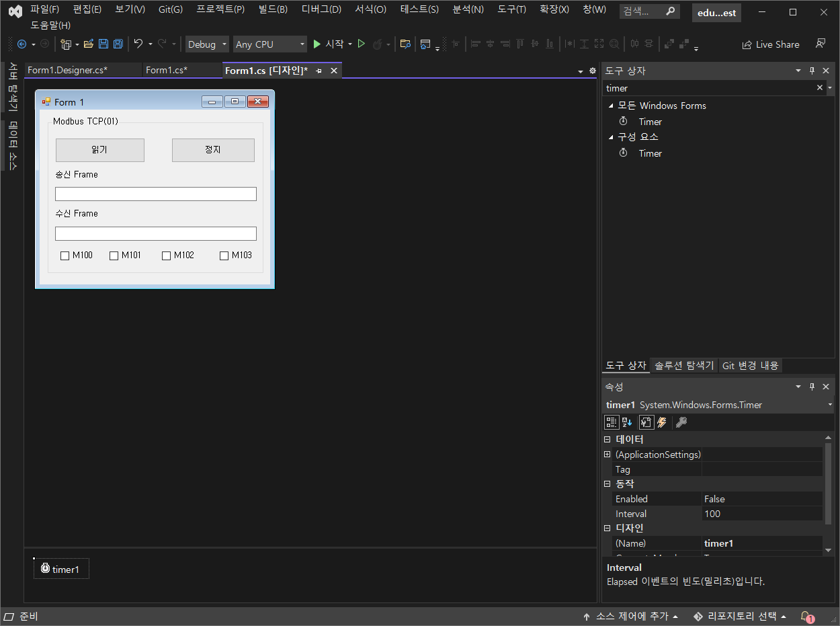Click the new project toolbar icon
The image size is (840, 626).
coord(66,44)
